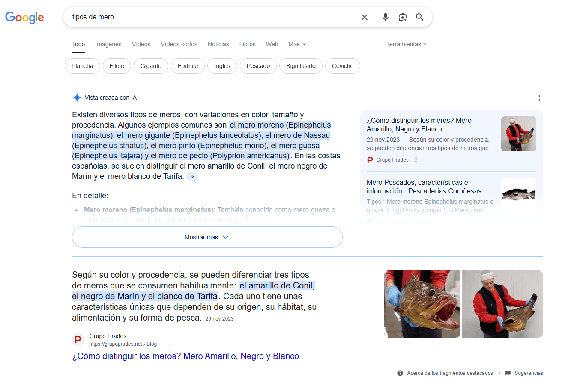Go to the Libros tab

coord(248,44)
